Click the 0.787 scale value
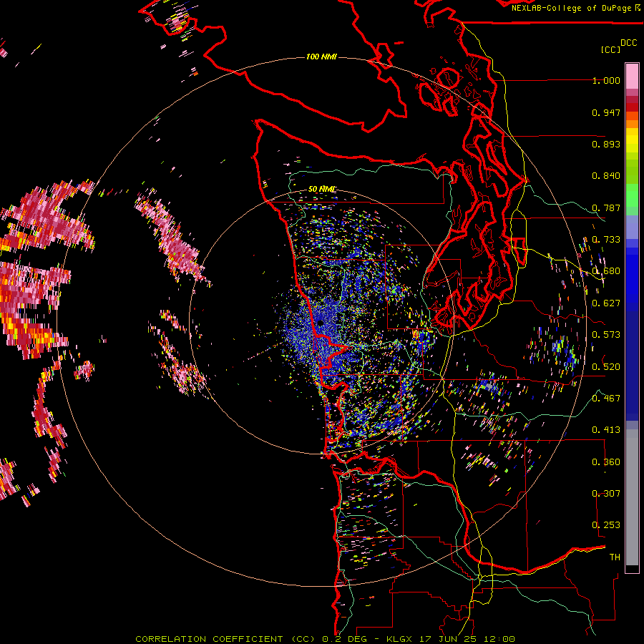The width and height of the screenshot is (644, 644). [606, 208]
